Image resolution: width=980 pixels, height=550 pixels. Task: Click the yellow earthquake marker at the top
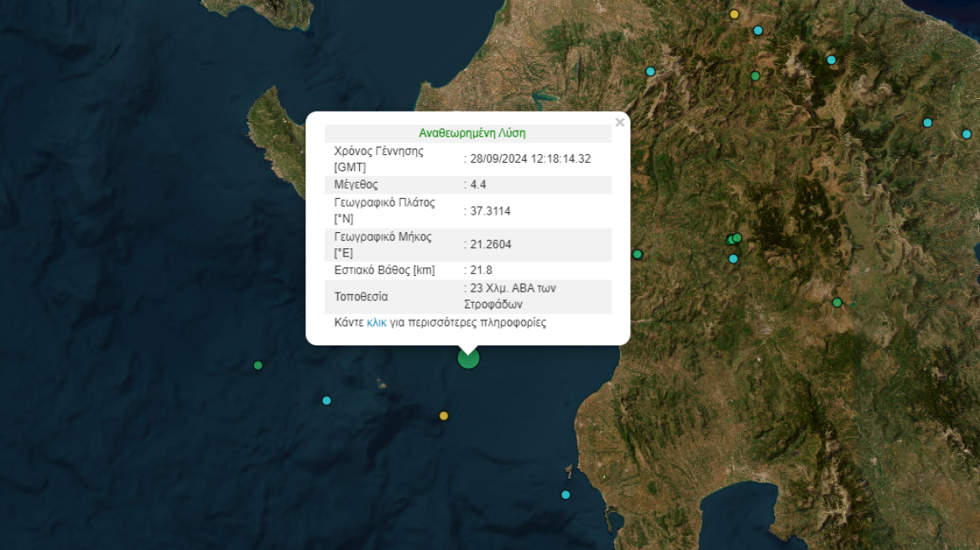[733, 14]
